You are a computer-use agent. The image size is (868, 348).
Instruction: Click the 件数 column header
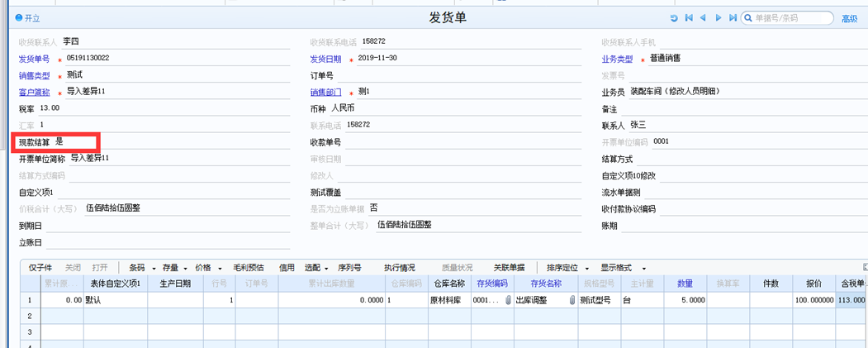pyautogui.click(x=771, y=284)
